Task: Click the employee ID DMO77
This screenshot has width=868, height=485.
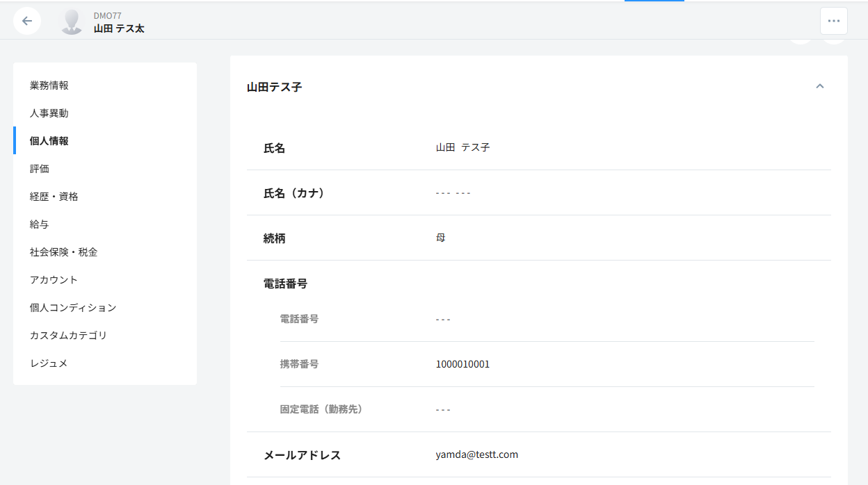Action: 108,15
